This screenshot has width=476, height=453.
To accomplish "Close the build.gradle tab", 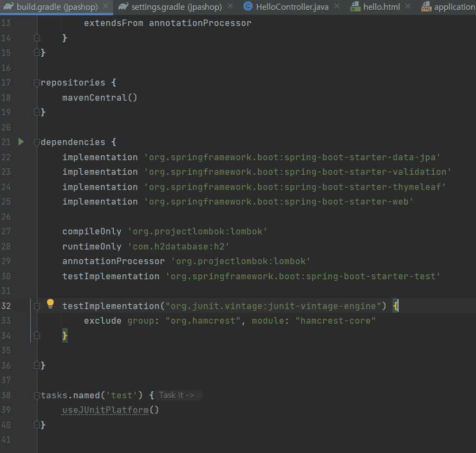I will pos(106,6).
